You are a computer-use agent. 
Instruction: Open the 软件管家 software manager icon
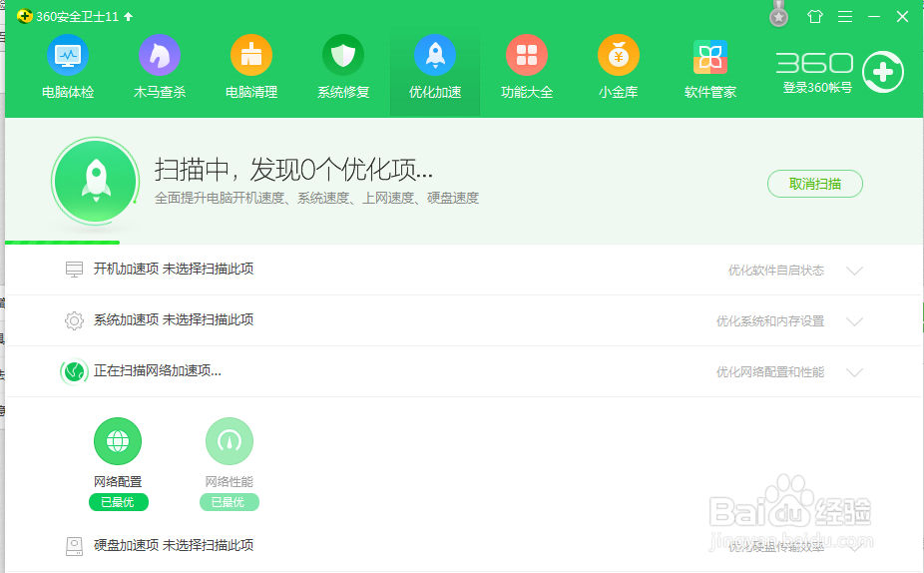(710, 57)
